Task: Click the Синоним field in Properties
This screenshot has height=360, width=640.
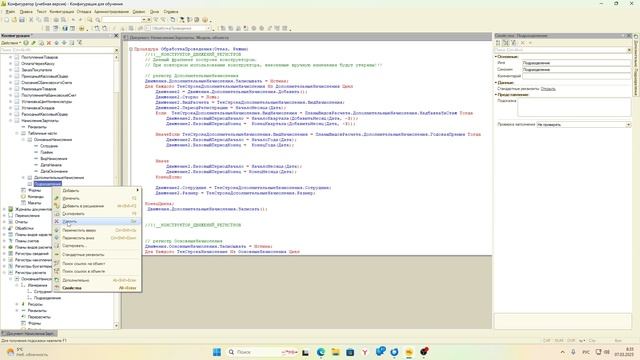Action: coord(576,69)
